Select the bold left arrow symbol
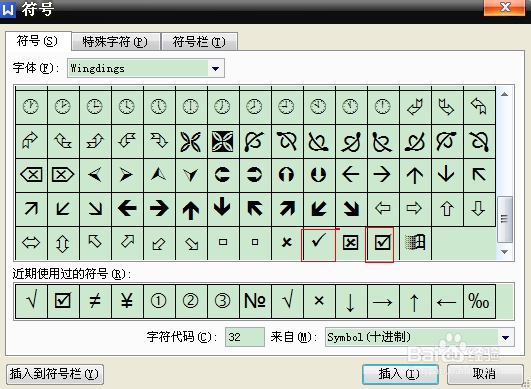Screen dimensions: 531x389 click(x=127, y=209)
